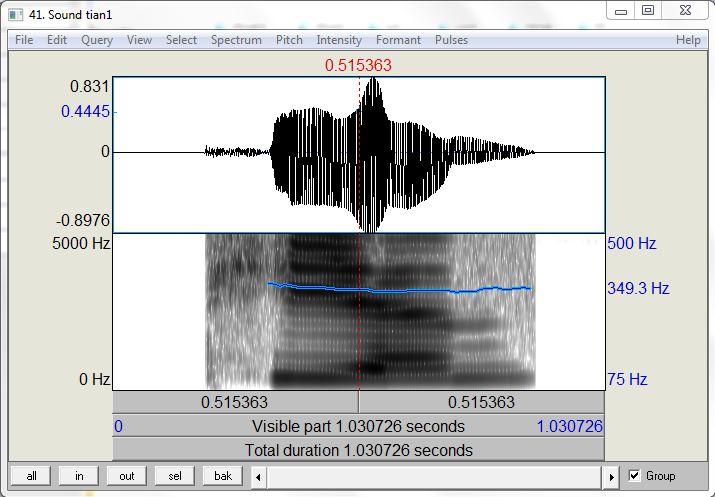Click the 'all' zoom button
Screen dimensions: 715x497
pos(31,476)
